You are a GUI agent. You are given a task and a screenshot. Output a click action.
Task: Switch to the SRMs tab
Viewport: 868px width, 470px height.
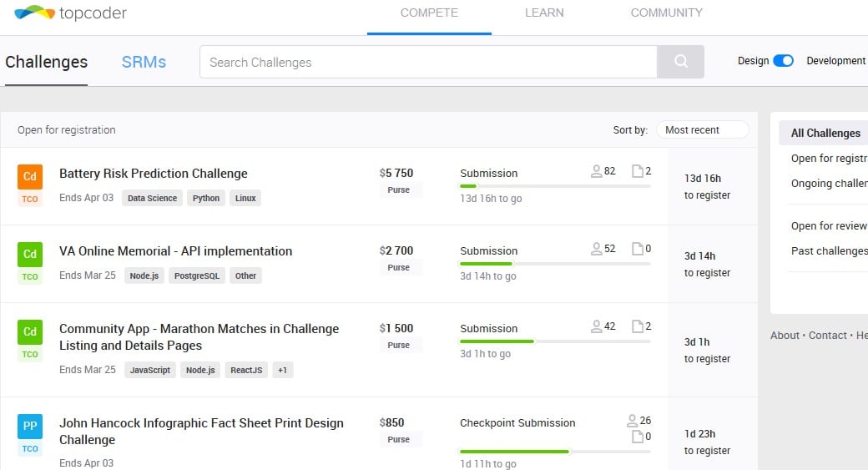click(144, 63)
